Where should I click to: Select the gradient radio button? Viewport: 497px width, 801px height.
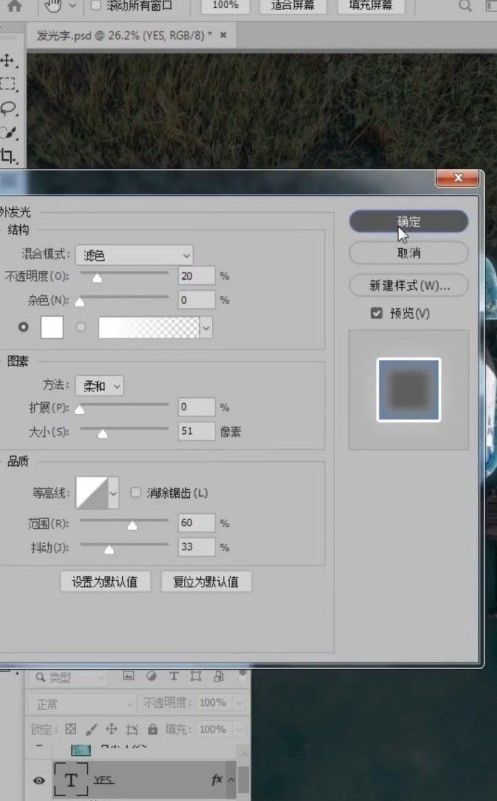point(81,327)
